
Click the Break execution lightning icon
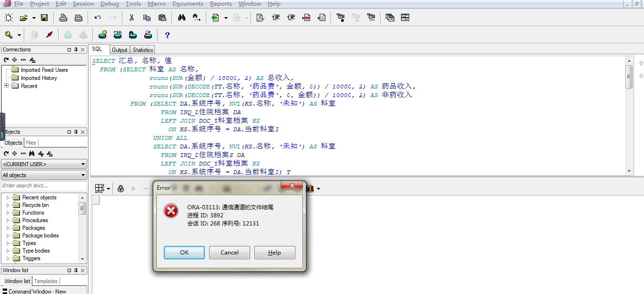[49, 35]
